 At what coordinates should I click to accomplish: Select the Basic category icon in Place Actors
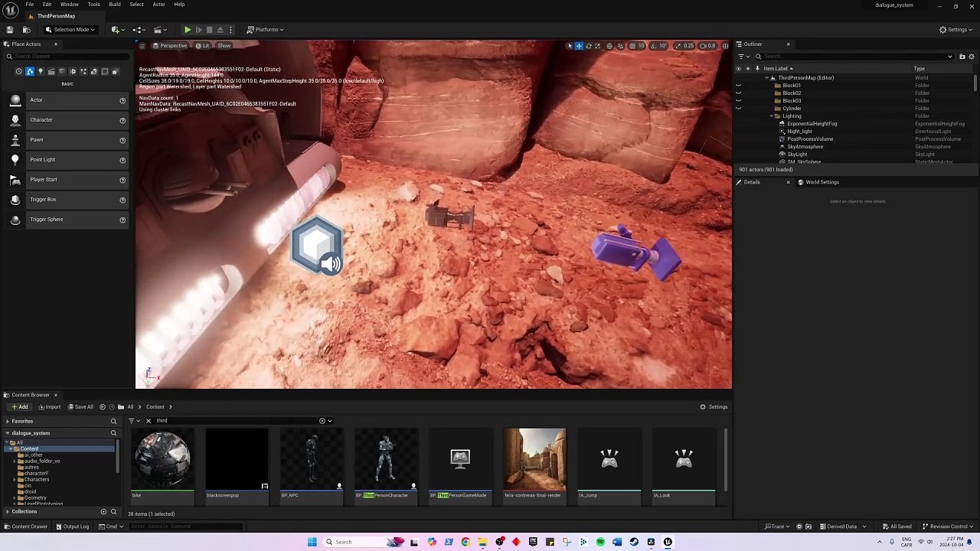pyautogui.click(x=30, y=72)
